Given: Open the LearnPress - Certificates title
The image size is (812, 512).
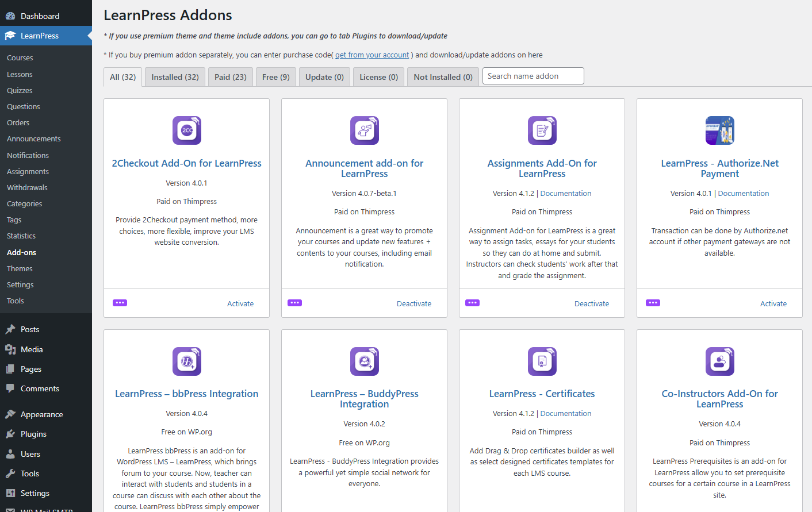Looking at the screenshot, I should 542,394.
